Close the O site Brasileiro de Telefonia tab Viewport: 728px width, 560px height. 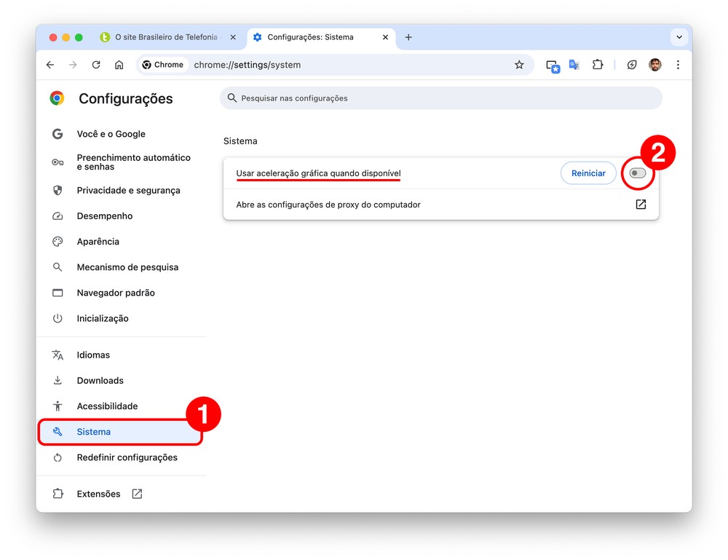tap(233, 37)
